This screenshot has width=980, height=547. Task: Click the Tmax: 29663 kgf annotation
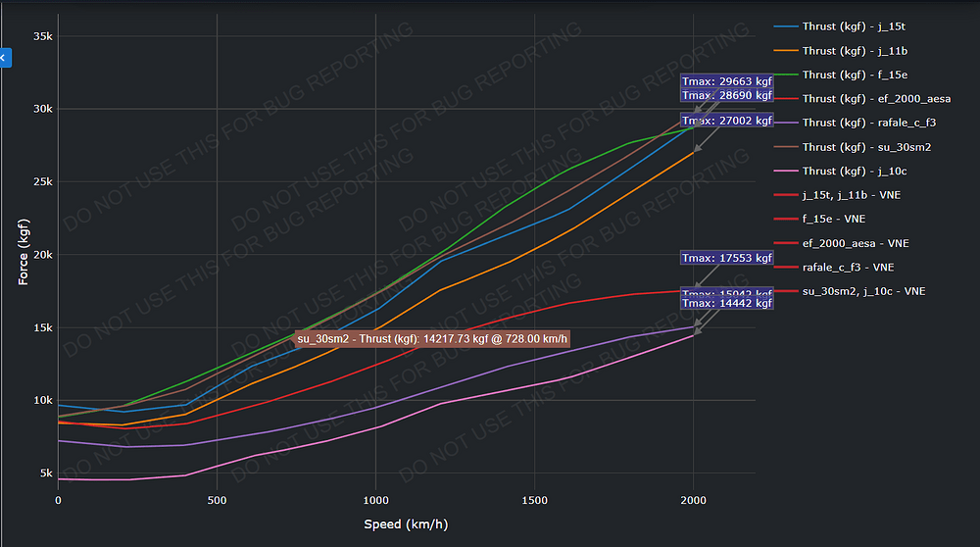coord(727,81)
